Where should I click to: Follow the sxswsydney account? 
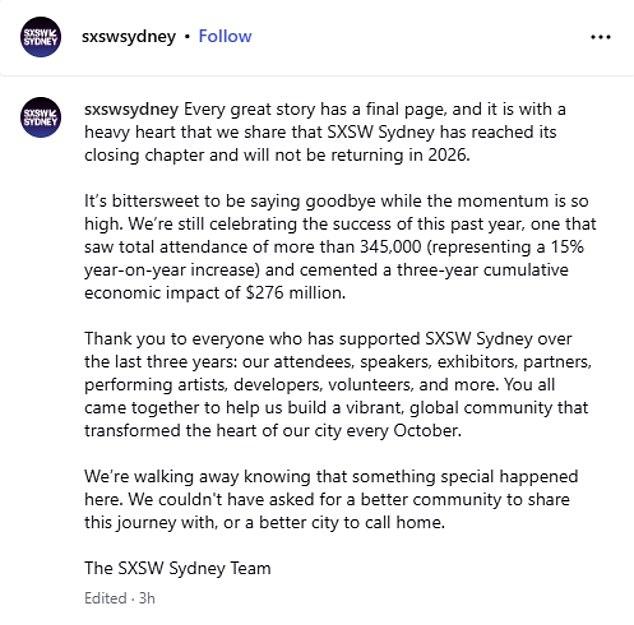pos(225,36)
